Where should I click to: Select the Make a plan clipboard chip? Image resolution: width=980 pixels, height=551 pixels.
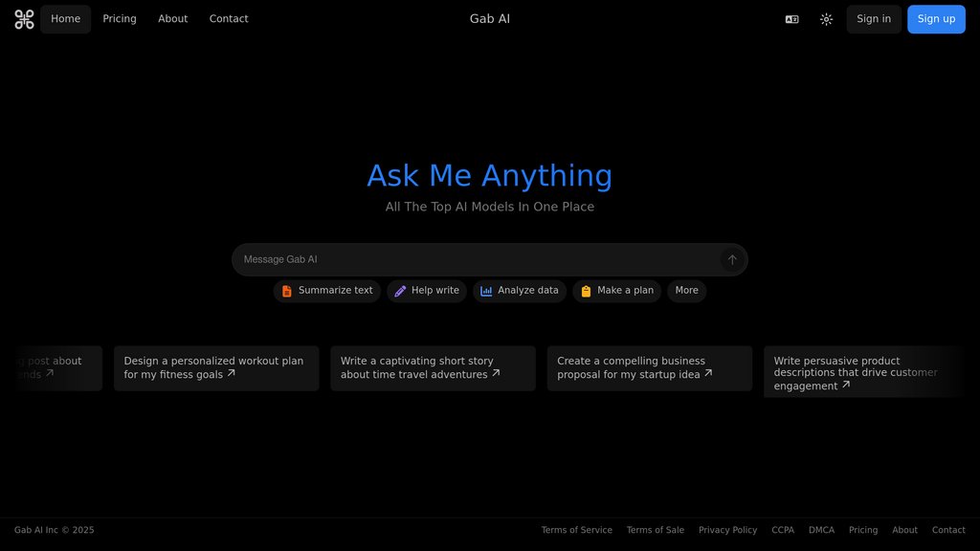point(617,291)
